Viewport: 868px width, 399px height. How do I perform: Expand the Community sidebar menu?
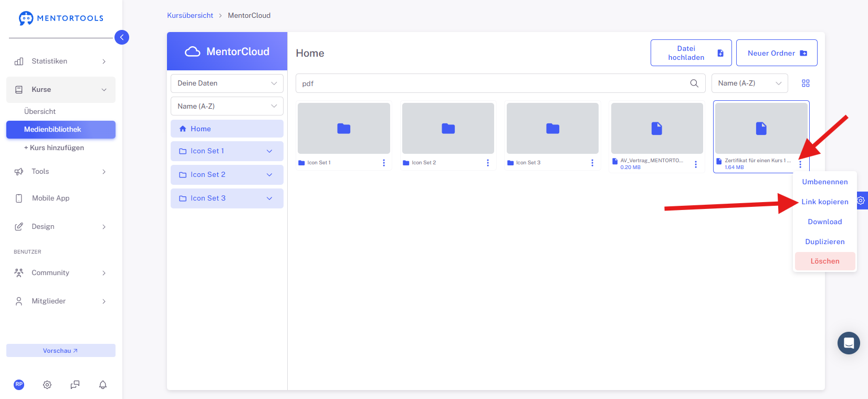[x=104, y=273]
